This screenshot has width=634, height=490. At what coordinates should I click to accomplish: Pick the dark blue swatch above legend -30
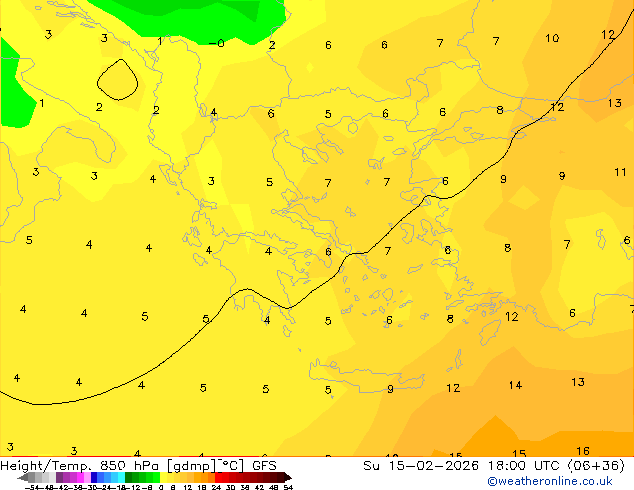pyautogui.click(x=94, y=477)
